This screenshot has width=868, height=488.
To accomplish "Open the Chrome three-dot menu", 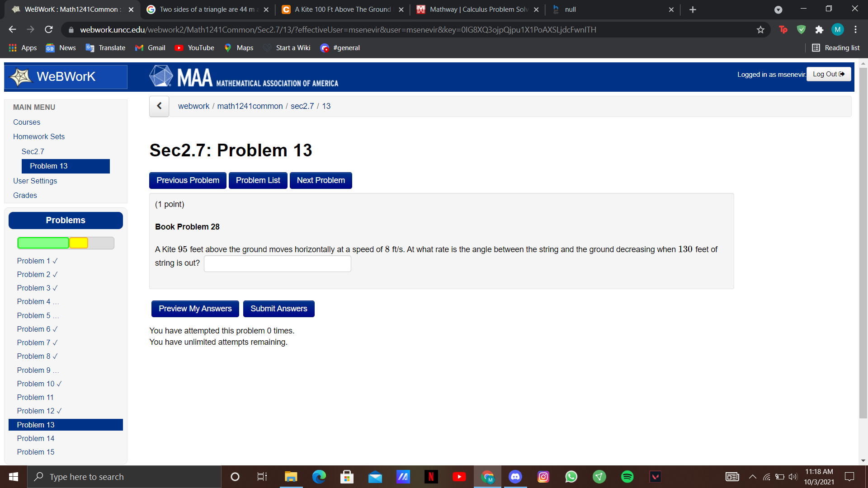I will click(x=855, y=29).
